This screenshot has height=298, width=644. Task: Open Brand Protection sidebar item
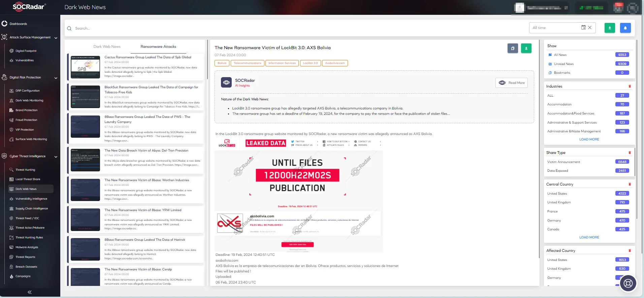[x=27, y=110]
